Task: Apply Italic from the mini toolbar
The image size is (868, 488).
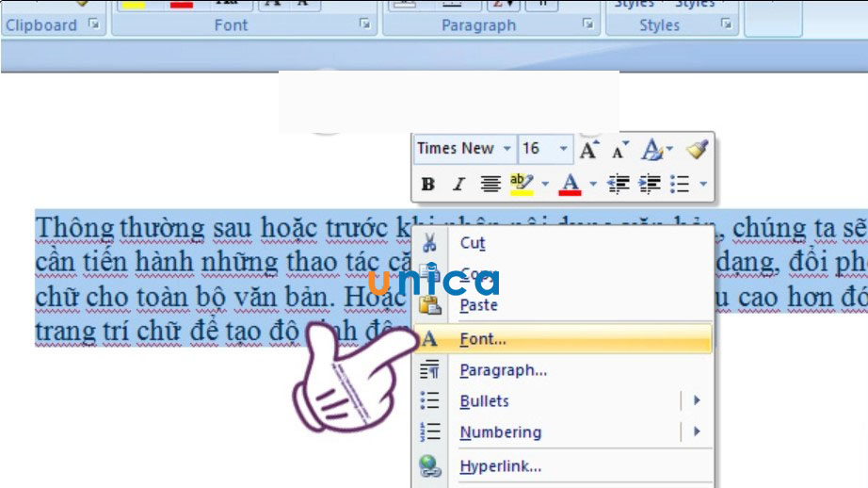Action: (x=458, y=184)
